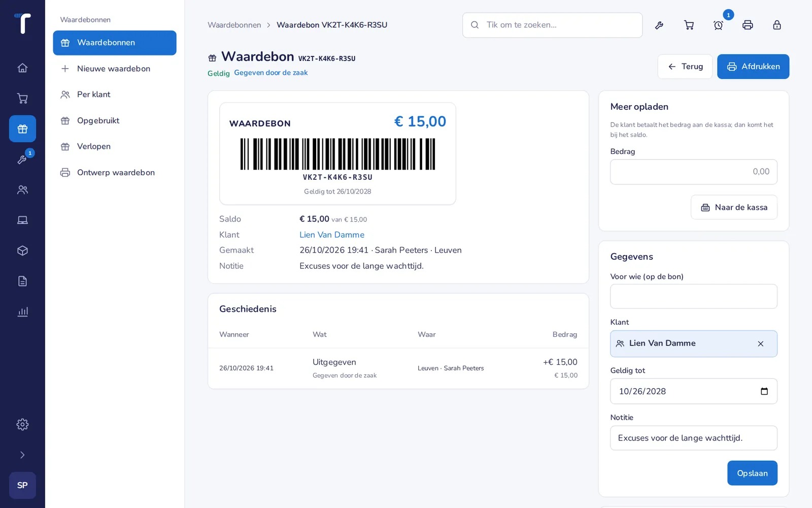Open the alarm clock notifications icon
Screen dimensions: 812x508
pos(718,25)
